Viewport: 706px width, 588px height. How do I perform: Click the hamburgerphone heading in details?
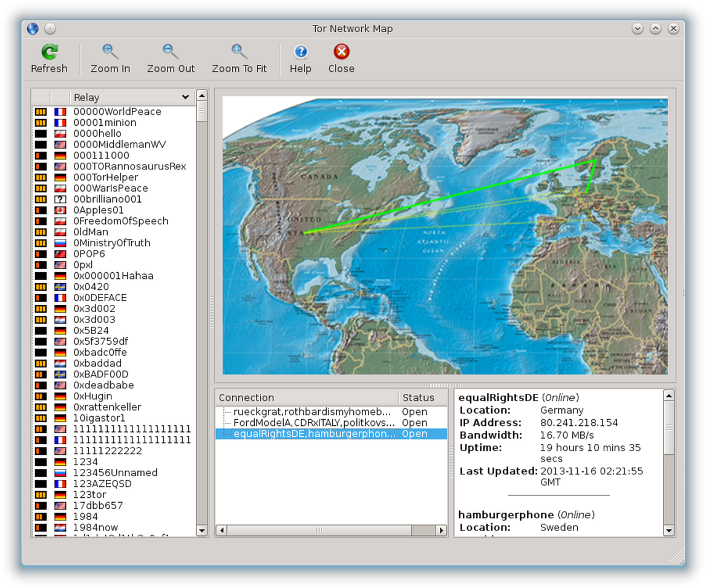click(506, 515)
